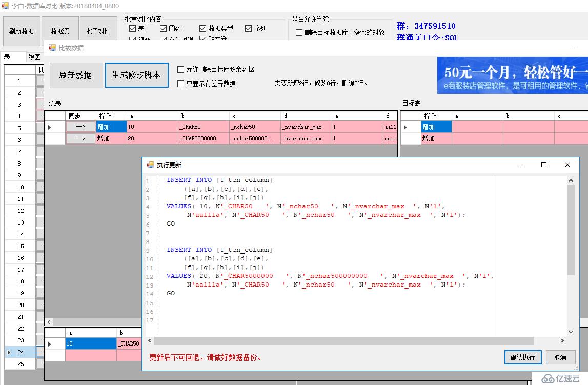Viewport: 588px width, 385px height.
Task: Maximize the 执行更新 dialog
Action: [544, 165]
